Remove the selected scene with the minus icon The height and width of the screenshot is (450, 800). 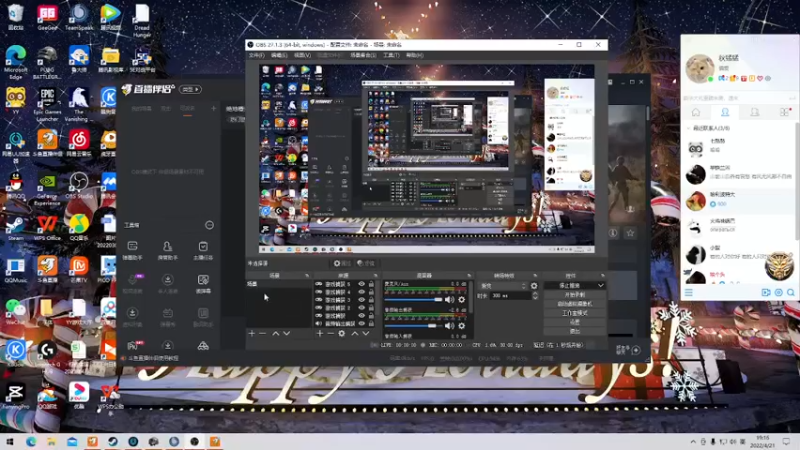263,333
